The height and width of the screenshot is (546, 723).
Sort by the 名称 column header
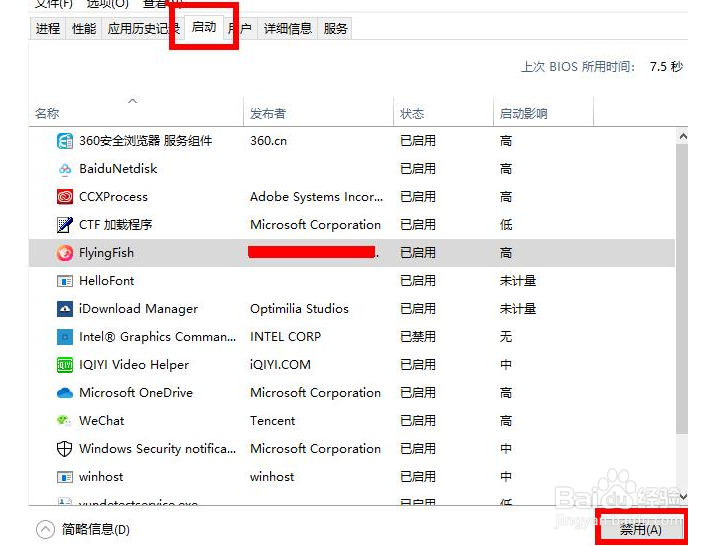pos(136,112)
